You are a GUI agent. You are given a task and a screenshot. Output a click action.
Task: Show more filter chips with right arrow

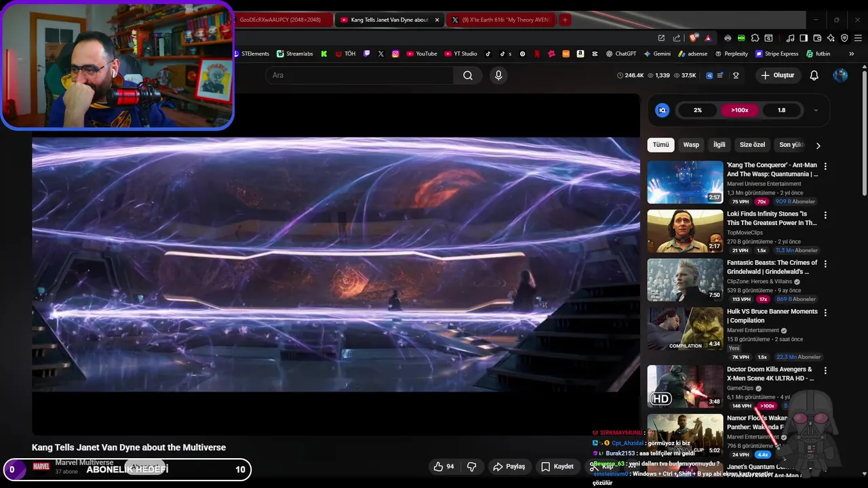tap(818, 145)
